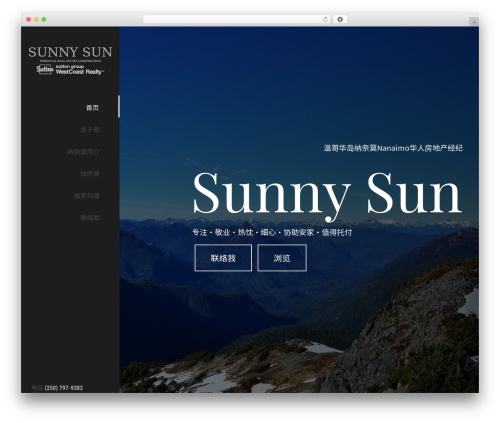The image size is (500, 423).
Task: Close the browser window with red button
Action: (x=29, y=20)
